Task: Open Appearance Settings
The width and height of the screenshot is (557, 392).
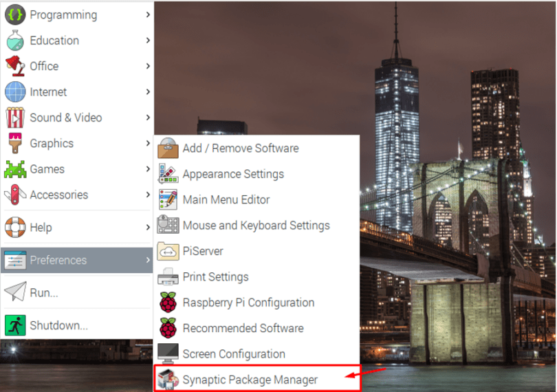Action: coord(256,174)
